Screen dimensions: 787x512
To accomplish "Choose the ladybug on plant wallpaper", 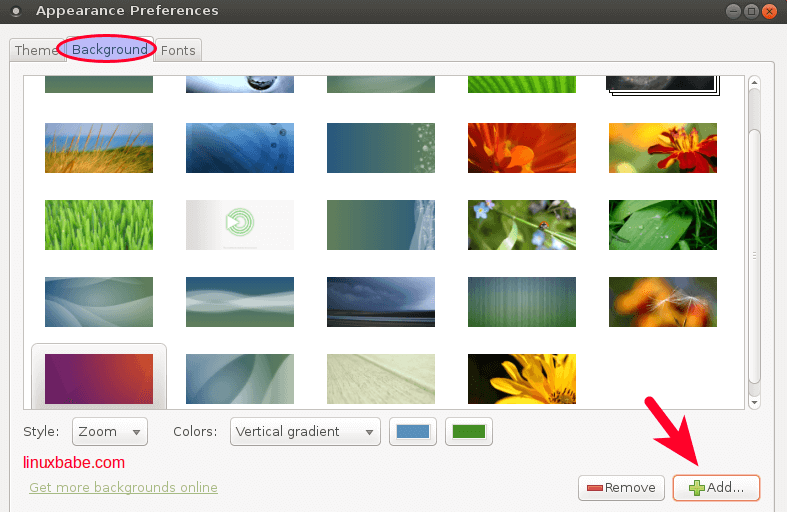I will 522,225.
